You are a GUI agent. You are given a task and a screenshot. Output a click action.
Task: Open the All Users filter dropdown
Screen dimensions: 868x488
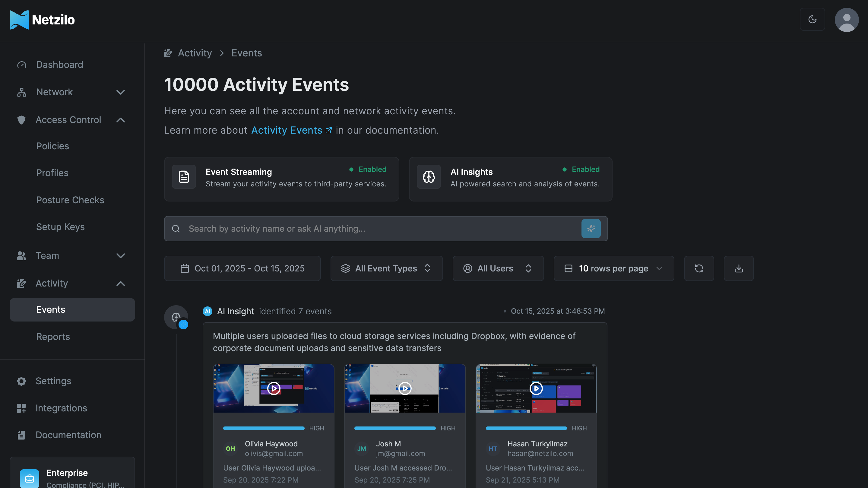498,268
